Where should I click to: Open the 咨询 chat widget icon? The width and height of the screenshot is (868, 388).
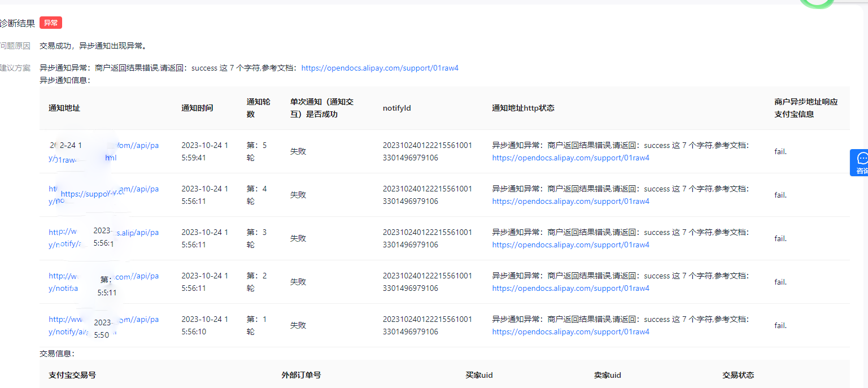861,162
